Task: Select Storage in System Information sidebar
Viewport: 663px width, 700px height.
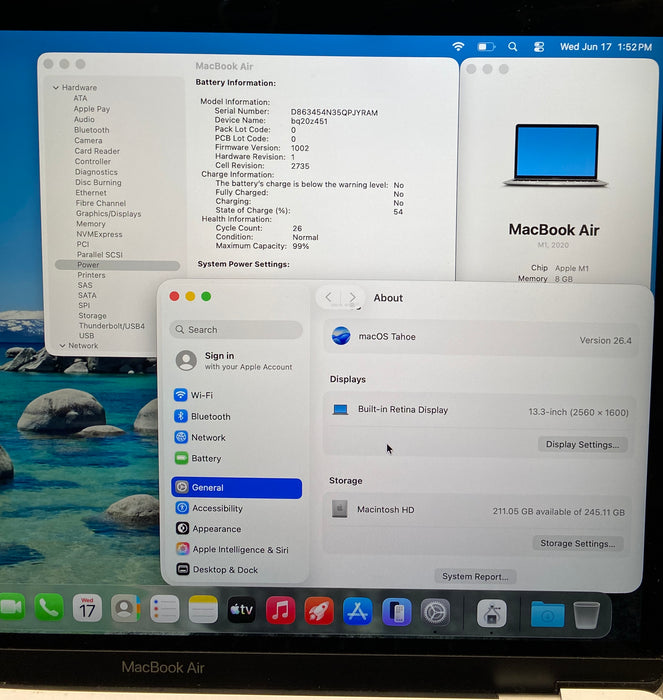Action: point(92,316)
